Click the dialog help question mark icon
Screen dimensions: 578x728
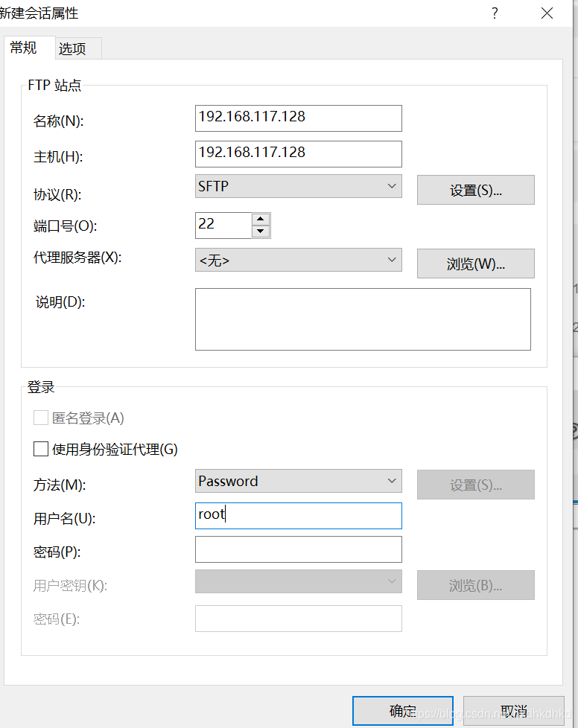(x=495, y=13)
